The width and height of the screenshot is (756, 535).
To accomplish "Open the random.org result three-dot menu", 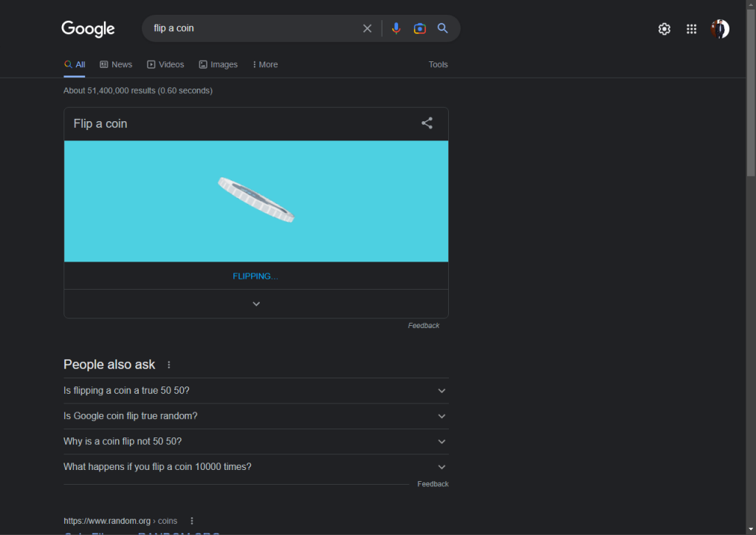I will [192, 521].
